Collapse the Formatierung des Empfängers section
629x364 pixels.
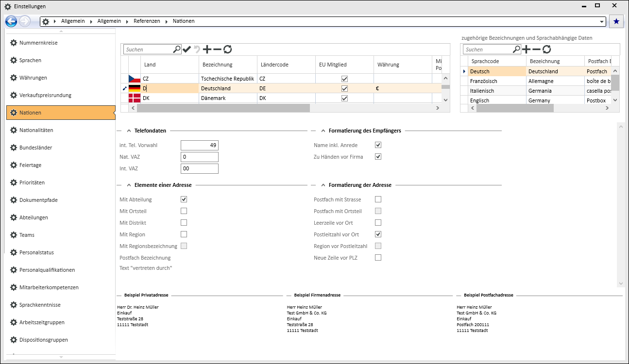click(x=323, y=131)
